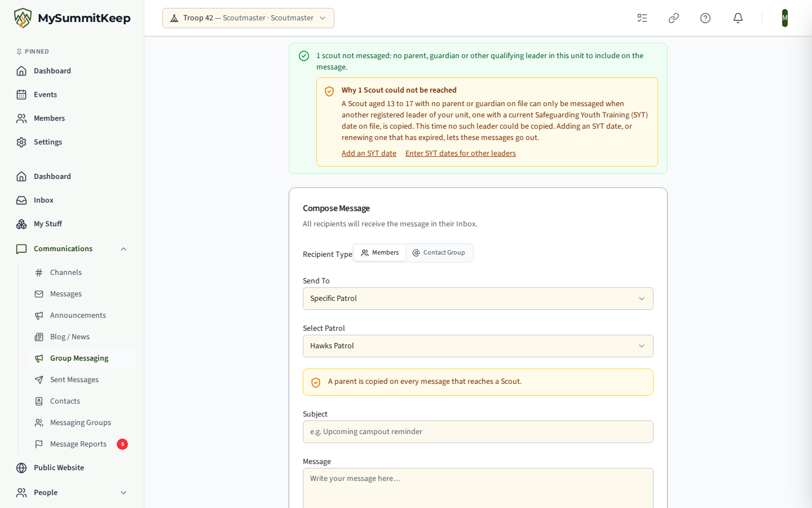Click the MySummitKeep logo
The height and width of the screenshot is (508, 812).
72,18
